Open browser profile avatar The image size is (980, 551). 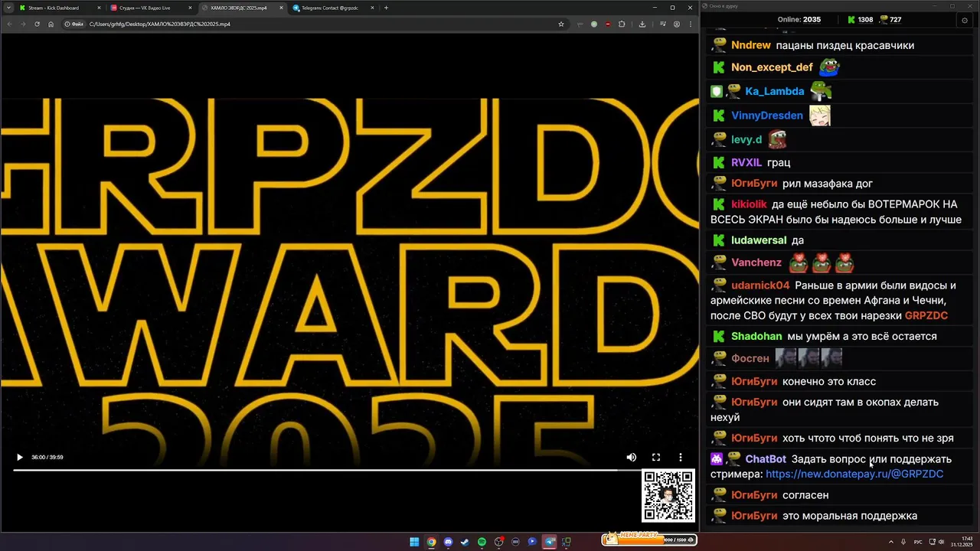click(x=677, y=24)
